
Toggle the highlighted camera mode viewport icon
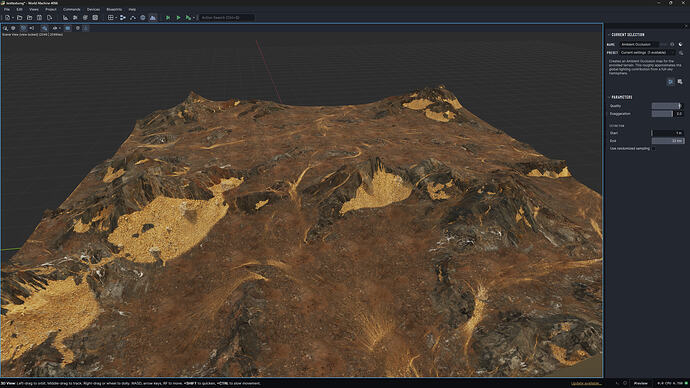(23, 28)
